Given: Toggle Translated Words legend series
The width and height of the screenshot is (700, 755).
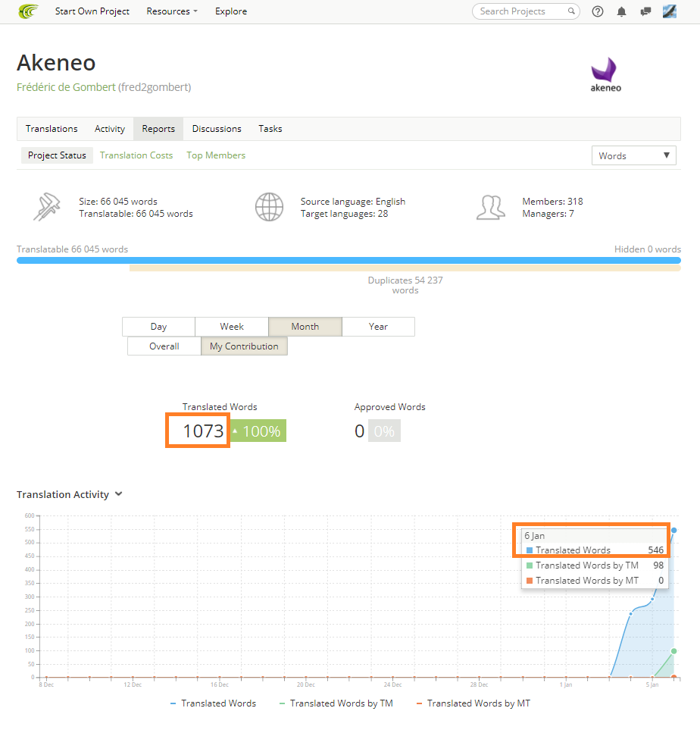Looking at the screenshot, I should (x=213, y=703).
